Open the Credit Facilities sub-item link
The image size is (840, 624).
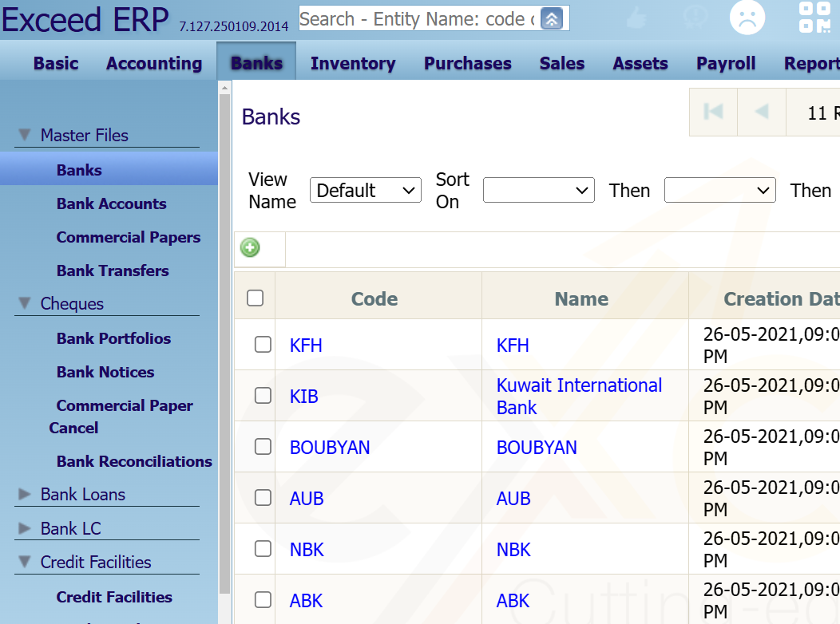pos(114,597)
